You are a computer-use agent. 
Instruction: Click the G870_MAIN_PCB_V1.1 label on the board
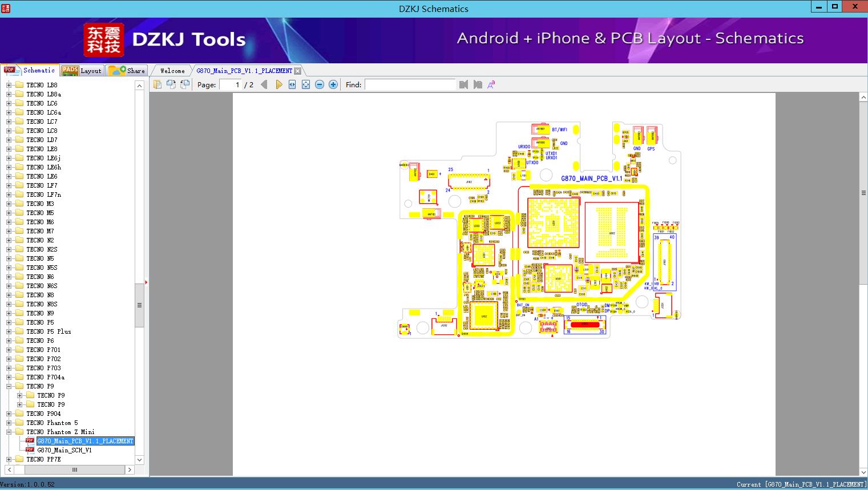[x=591, y=179]
